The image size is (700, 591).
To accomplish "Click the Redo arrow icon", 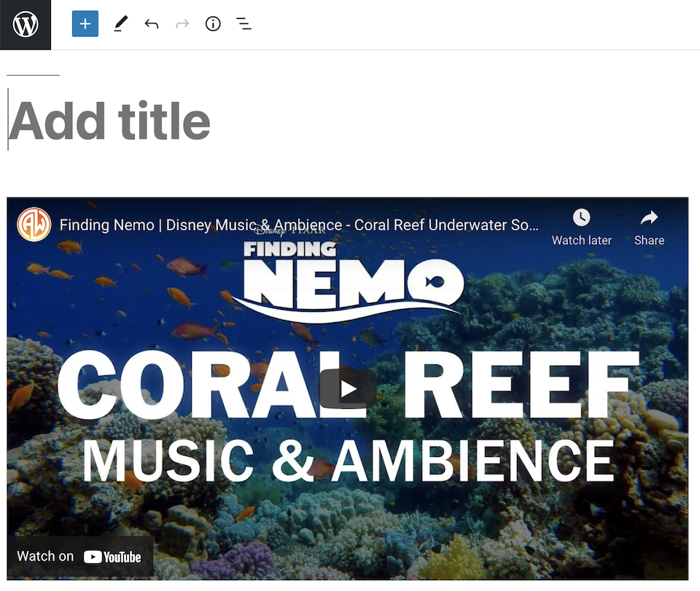I will pos(182,24).
